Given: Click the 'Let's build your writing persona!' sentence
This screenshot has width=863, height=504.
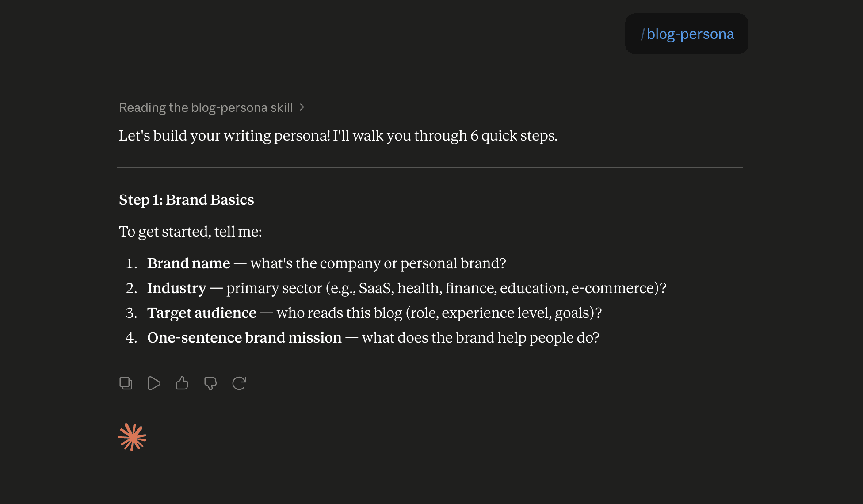Looking at the screenshot, I should [225, 136].
